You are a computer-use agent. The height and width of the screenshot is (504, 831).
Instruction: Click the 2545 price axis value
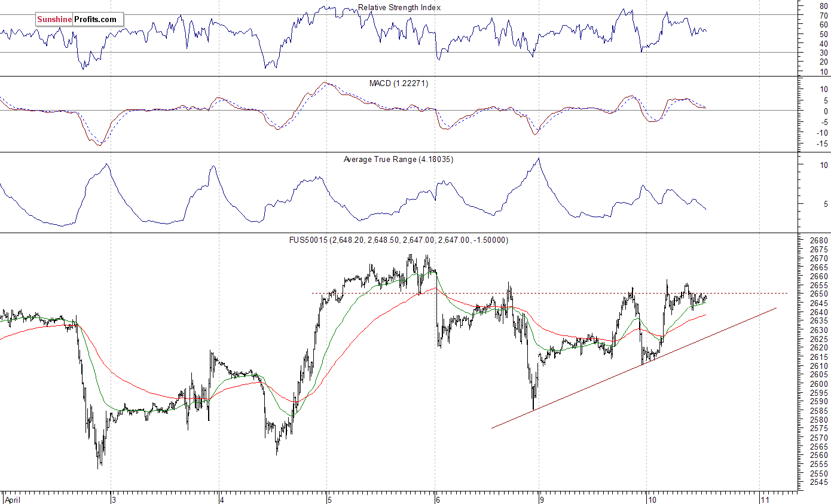[820, 482]
